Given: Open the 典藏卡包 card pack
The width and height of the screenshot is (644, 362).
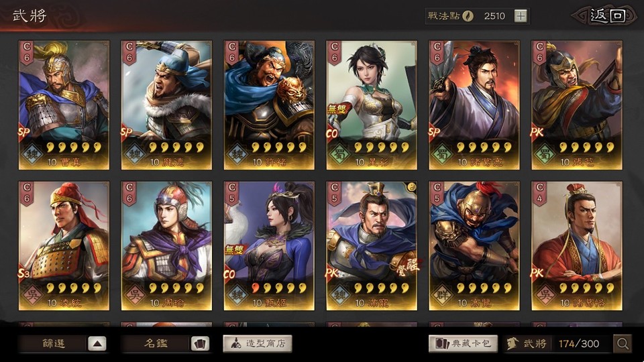Looking at the screenshot, I should (464, 343).
